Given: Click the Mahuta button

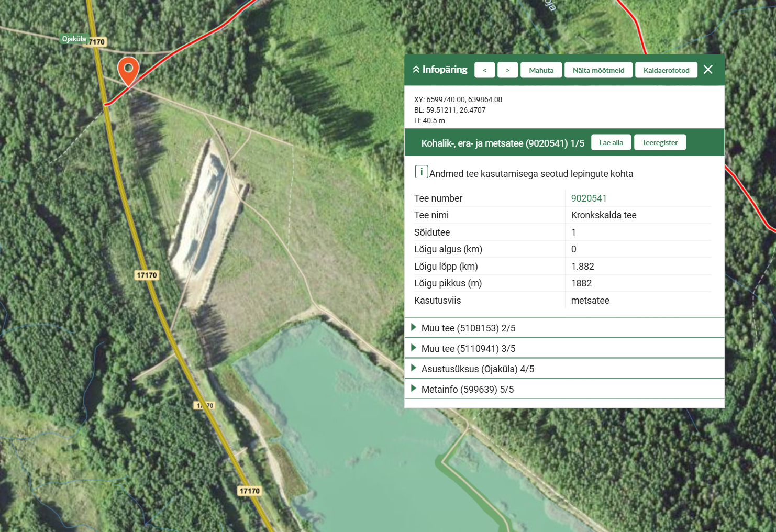Looking at the screenshot, I should [x=541, y=70].
